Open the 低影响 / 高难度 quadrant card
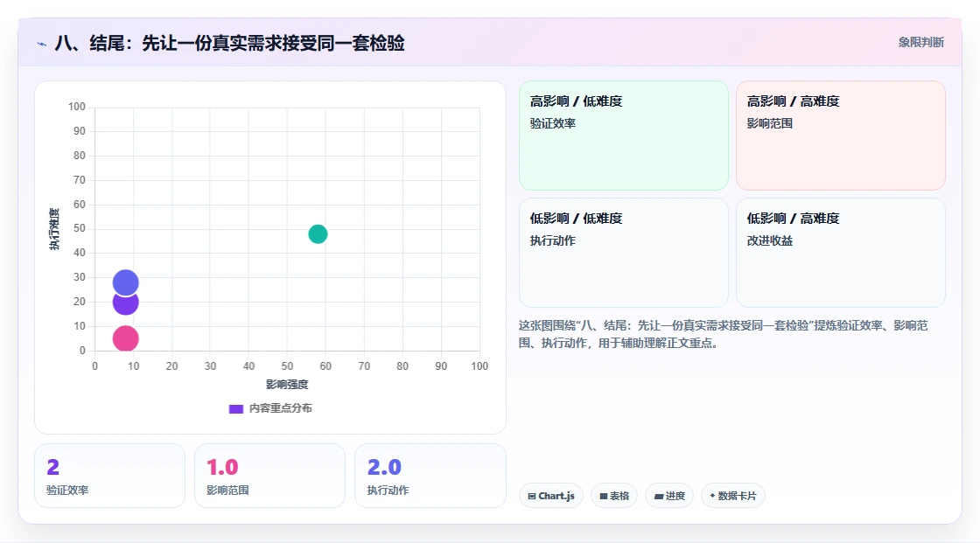Screen dimensions: 980x543 pos(841,253)
